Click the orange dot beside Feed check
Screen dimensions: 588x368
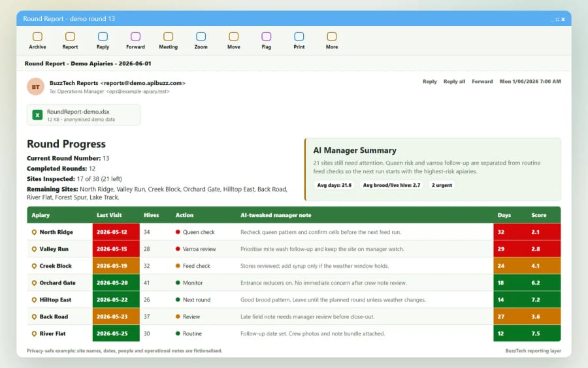[178, 265]
